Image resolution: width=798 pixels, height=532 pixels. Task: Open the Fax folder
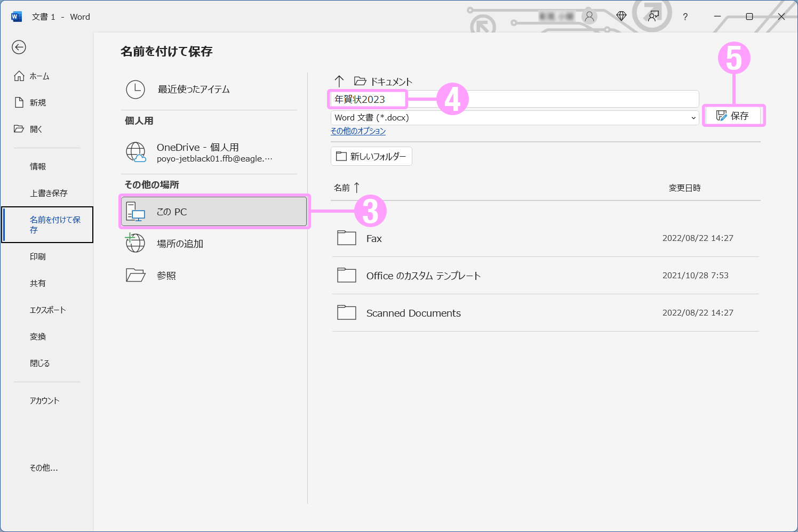click(374, 238)
